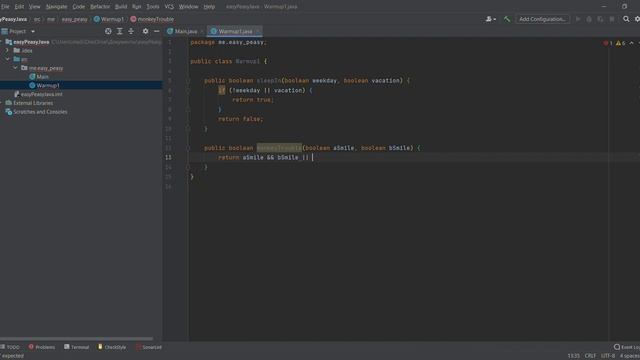Click line 13 in the editor gutter
Screen dimensions: 640x360
pyautogui.click(x=169, y=157)
